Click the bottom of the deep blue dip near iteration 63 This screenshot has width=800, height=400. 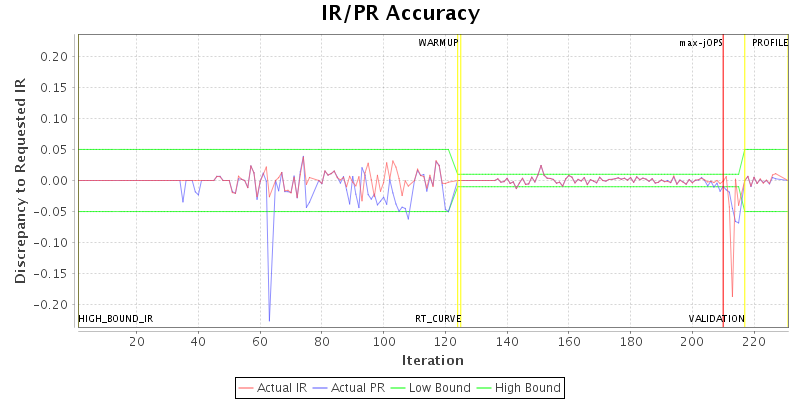pos(269,320)
